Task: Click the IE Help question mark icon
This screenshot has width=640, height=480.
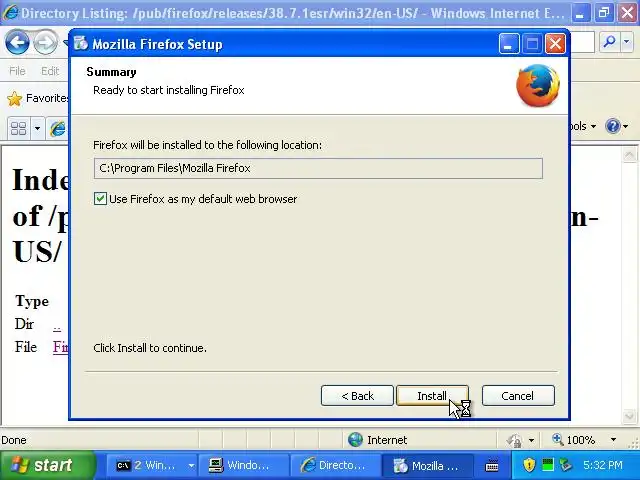Action: [613, 126]
